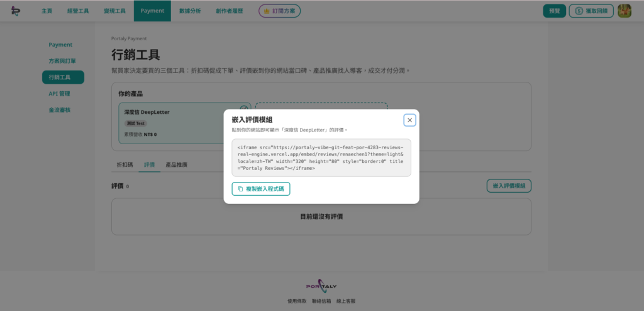Select 金流審核 in the sidebar
This screenshot has height=311, width=644.
(60, 110)
